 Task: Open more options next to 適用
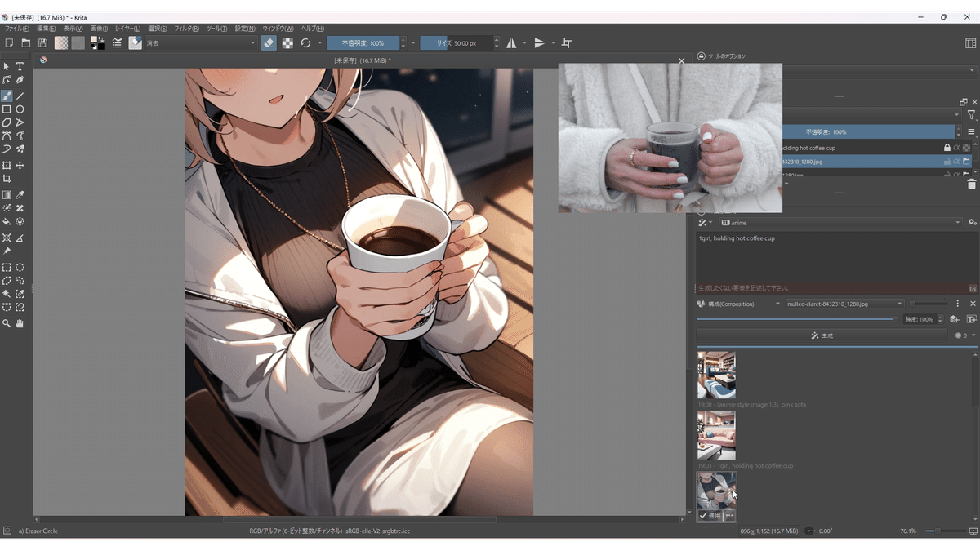(729, 516)
